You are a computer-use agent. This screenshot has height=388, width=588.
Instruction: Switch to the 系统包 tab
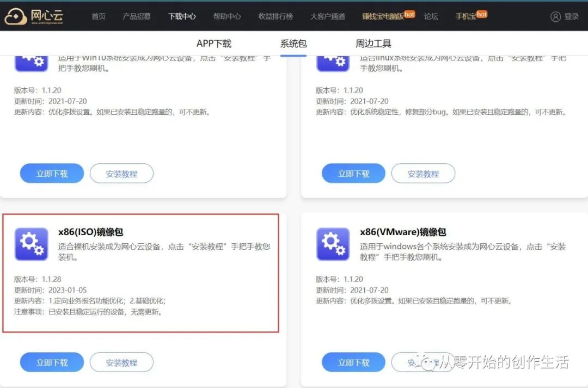point(293,44)
